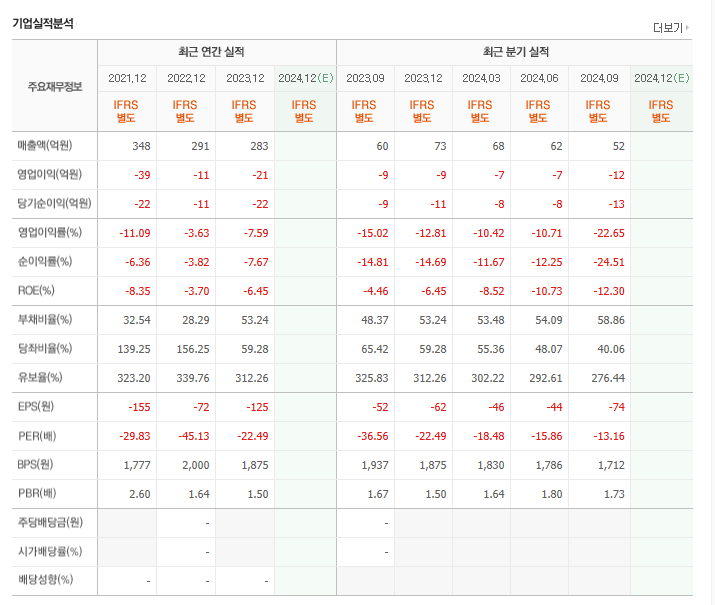Click the 유보율(%) row label
This screenshot has width=715, height=605.
point(40,377)
